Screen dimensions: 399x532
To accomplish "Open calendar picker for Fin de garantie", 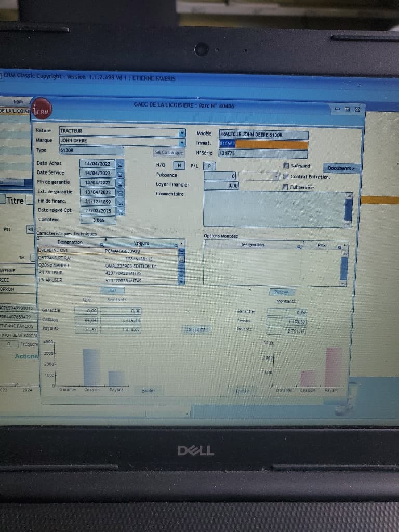I will [120, 183].
